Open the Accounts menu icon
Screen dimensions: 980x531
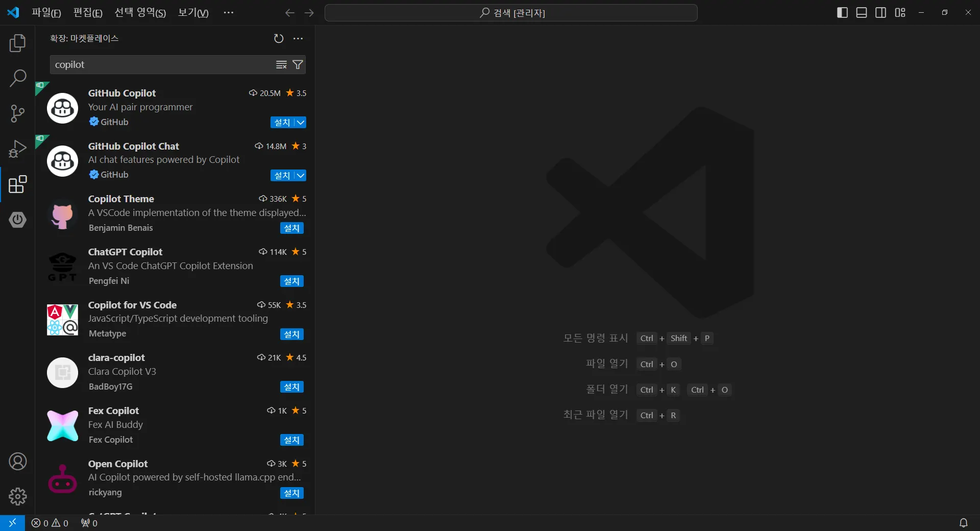pos(17,462)
